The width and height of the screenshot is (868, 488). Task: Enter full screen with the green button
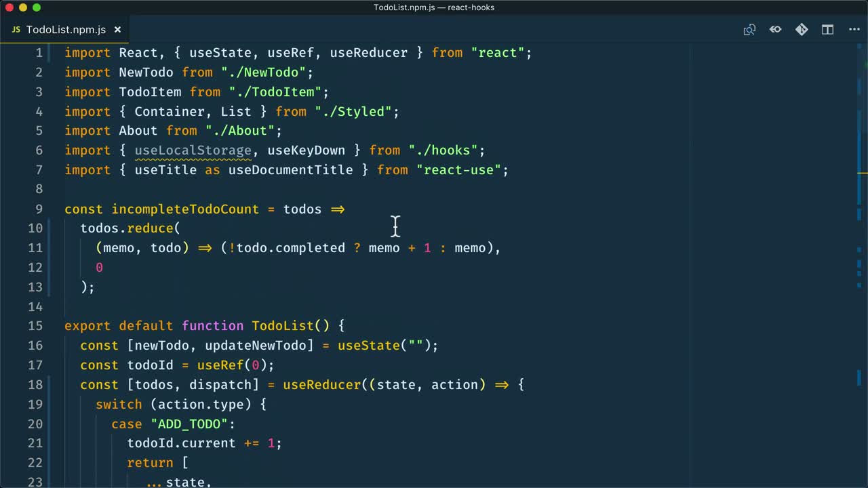pyautogui.click(x=37, y=7)
